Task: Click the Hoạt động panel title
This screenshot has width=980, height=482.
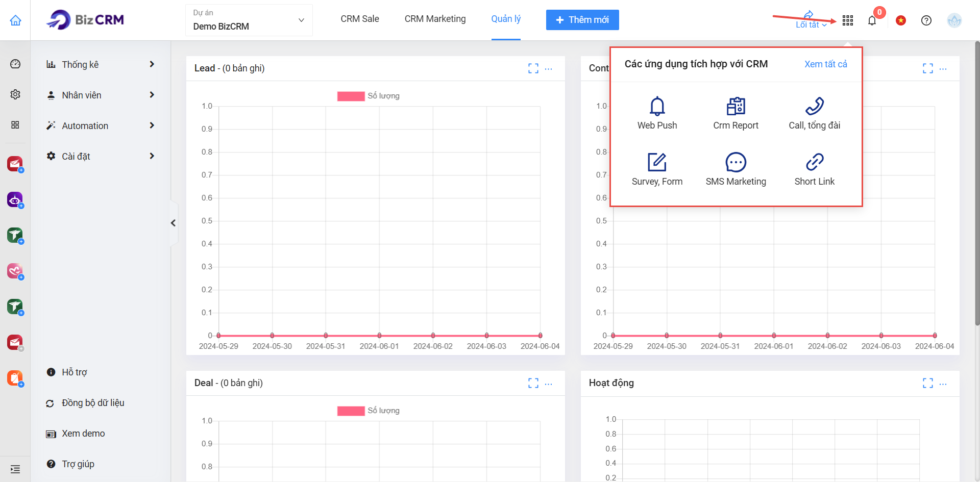Action: pos(611,383)
